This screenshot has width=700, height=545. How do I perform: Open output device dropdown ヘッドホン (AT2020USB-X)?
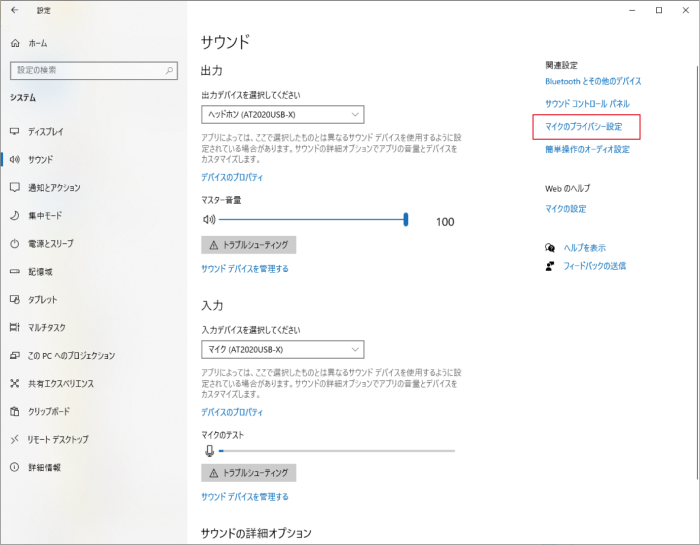[x=283, y=115]
